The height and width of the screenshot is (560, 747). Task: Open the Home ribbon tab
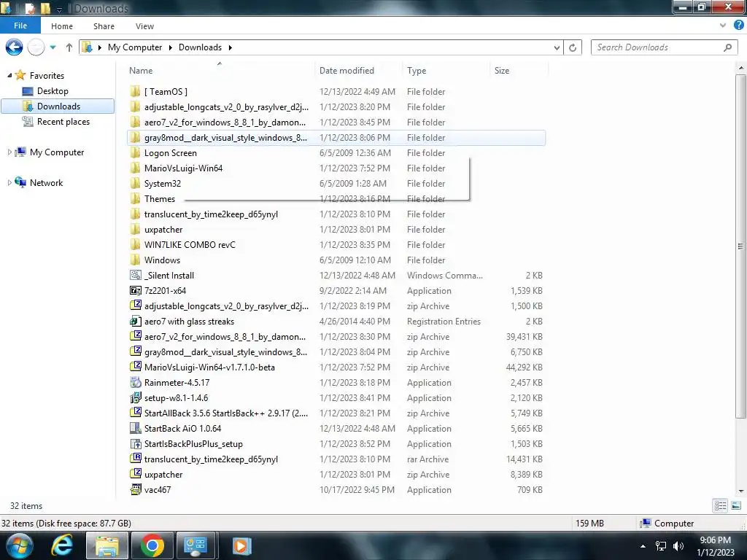click(62, 26)
